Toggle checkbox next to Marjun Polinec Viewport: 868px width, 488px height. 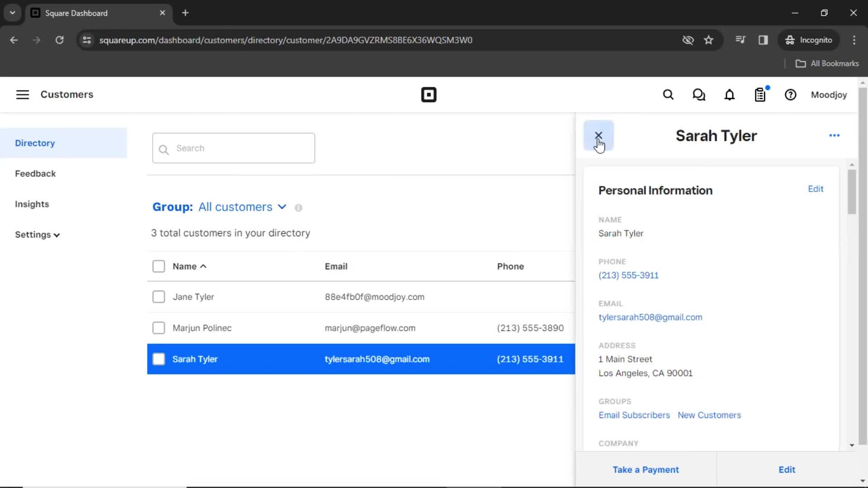pos(158,328)
